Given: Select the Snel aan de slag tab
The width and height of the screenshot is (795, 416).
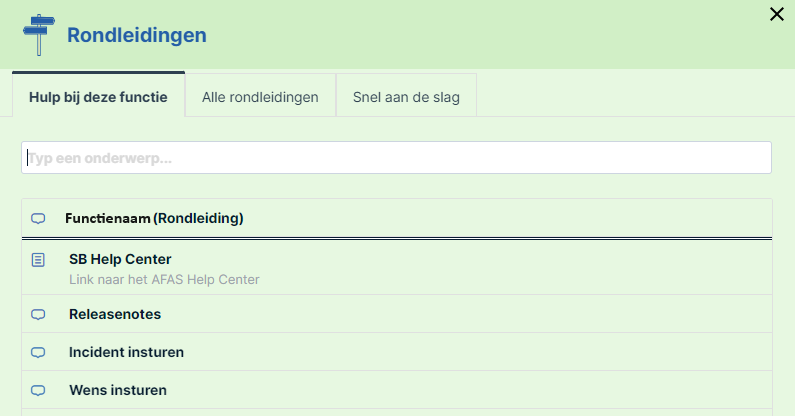Looking at the screenshot, I should pos(406,96).
